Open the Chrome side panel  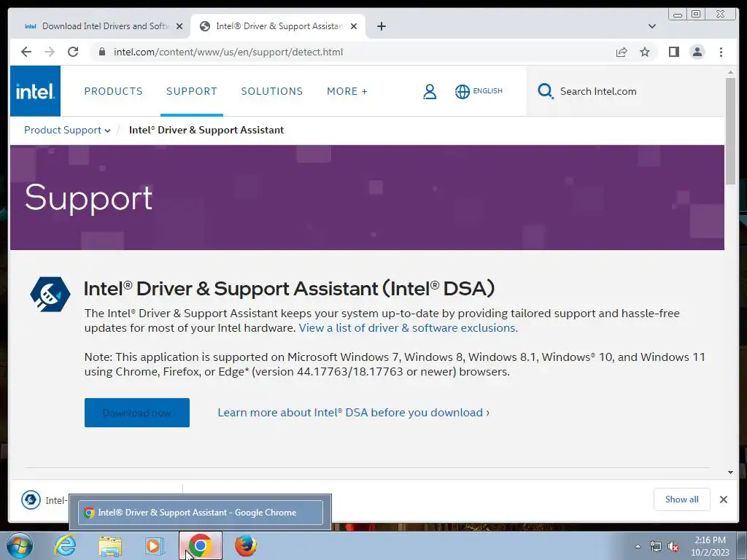tap(673, 52)
